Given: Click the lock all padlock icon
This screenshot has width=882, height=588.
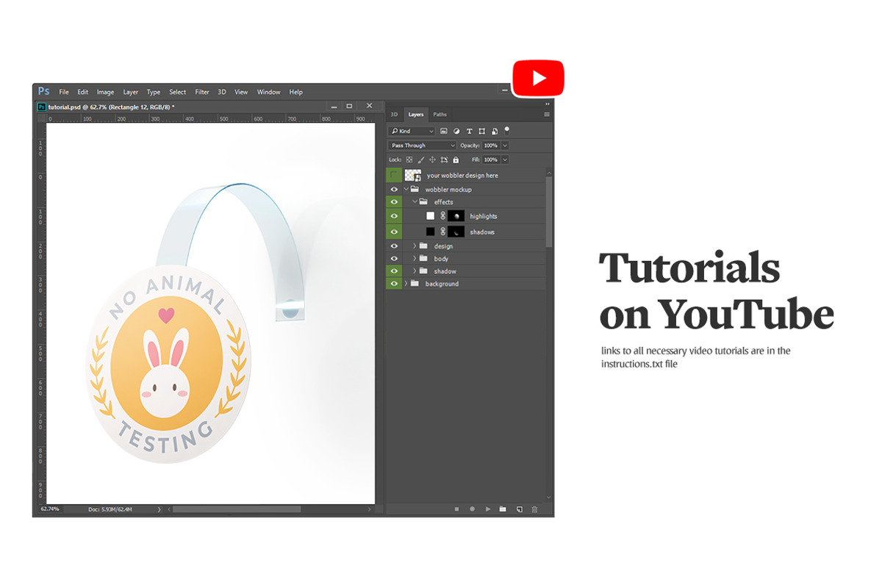Looking at the screenshot, I should click(x=456, y=159).
